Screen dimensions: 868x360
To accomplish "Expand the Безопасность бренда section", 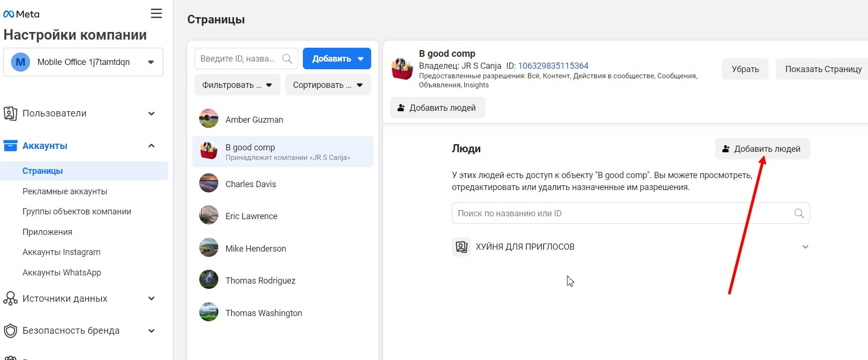I will 151,331.
